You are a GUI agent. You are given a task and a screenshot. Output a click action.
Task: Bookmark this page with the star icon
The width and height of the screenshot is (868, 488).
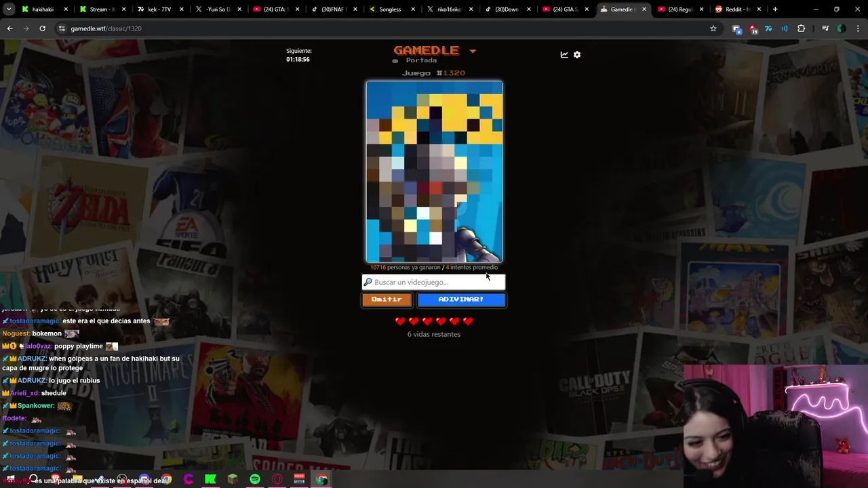[713, 28]
